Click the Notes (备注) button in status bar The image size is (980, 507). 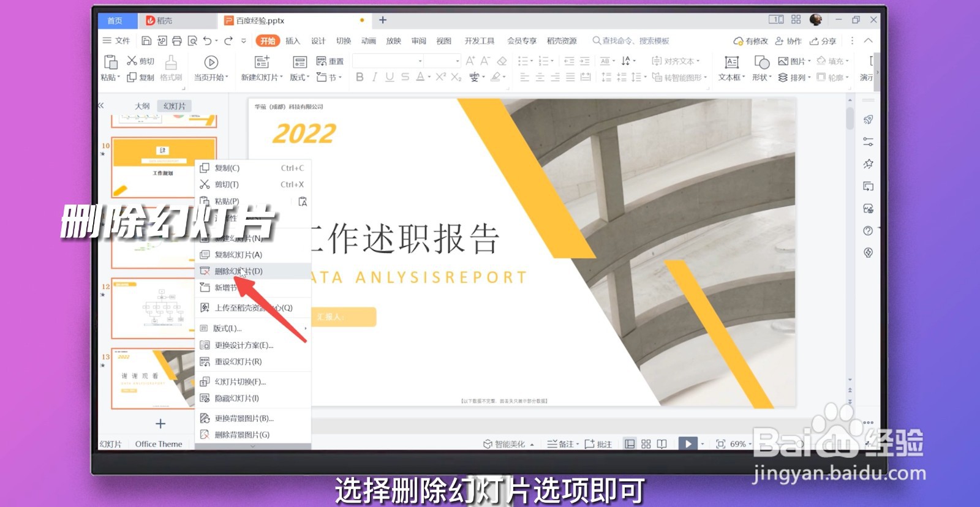562,444
